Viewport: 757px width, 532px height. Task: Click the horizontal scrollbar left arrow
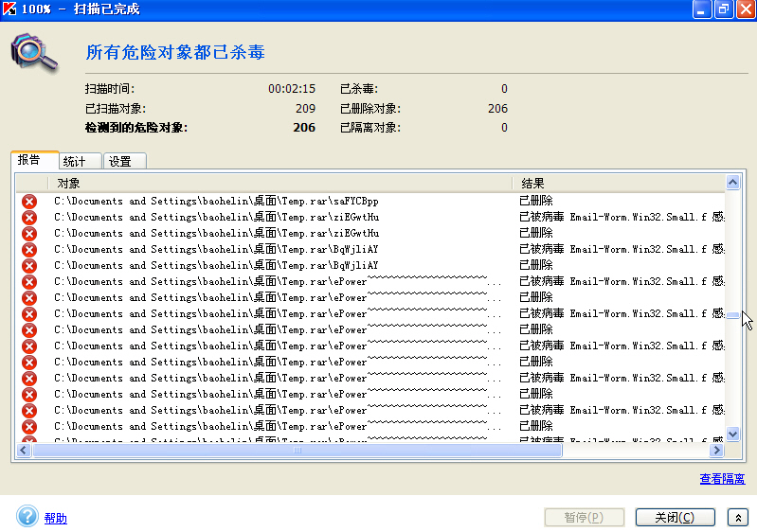[24, 450]
